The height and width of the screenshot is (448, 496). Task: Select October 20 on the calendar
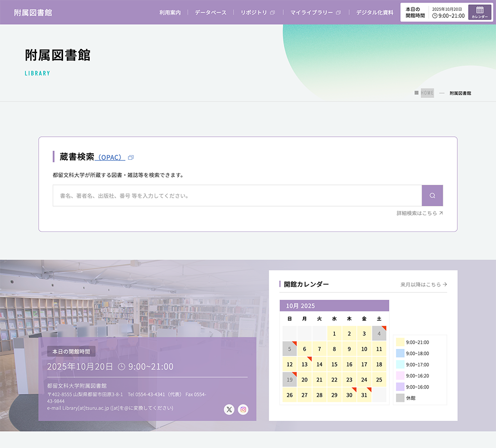305,380
